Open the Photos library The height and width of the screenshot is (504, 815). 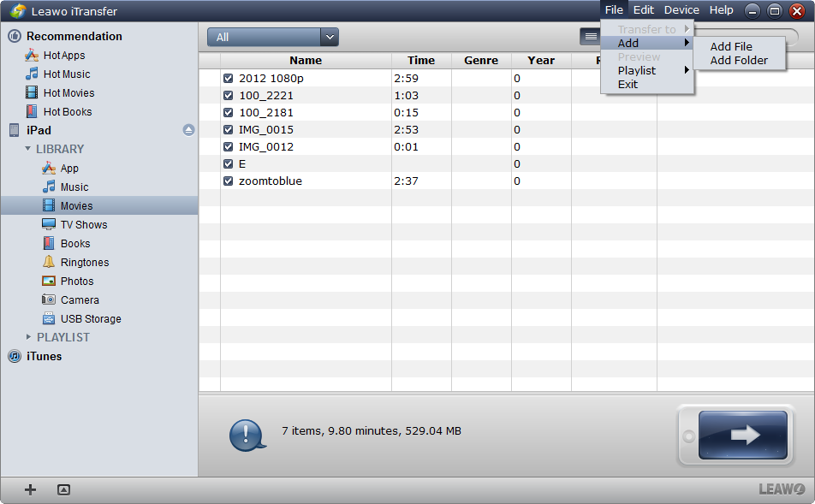[76, 282]
